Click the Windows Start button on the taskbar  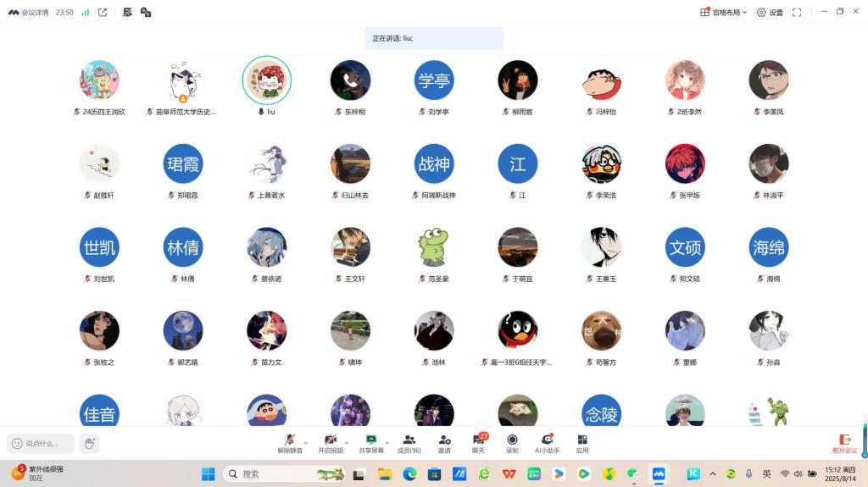pyautogui.click(x=208, y=474)
